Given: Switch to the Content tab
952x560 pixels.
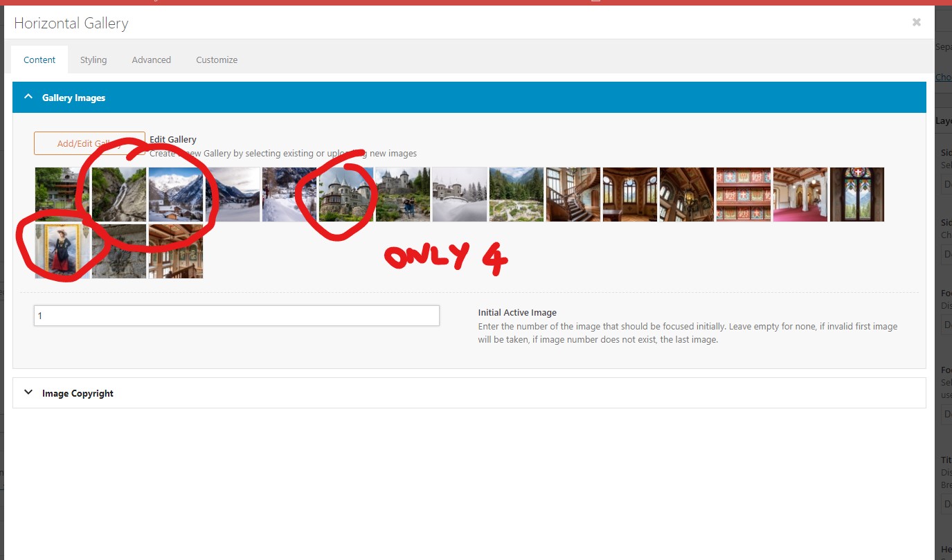Looking at the screenshot, I should (39, 60).
